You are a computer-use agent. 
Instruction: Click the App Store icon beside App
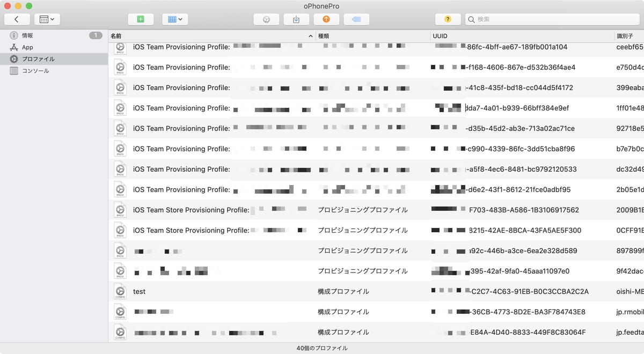click(14, 47)
